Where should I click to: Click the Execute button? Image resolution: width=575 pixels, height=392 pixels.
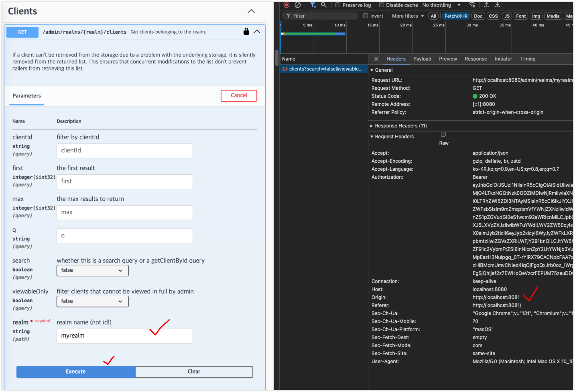[x=75, y=372]
